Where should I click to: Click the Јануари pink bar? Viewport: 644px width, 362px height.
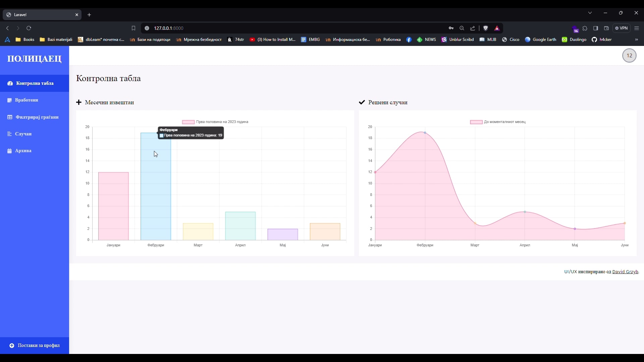coord(113,206)
